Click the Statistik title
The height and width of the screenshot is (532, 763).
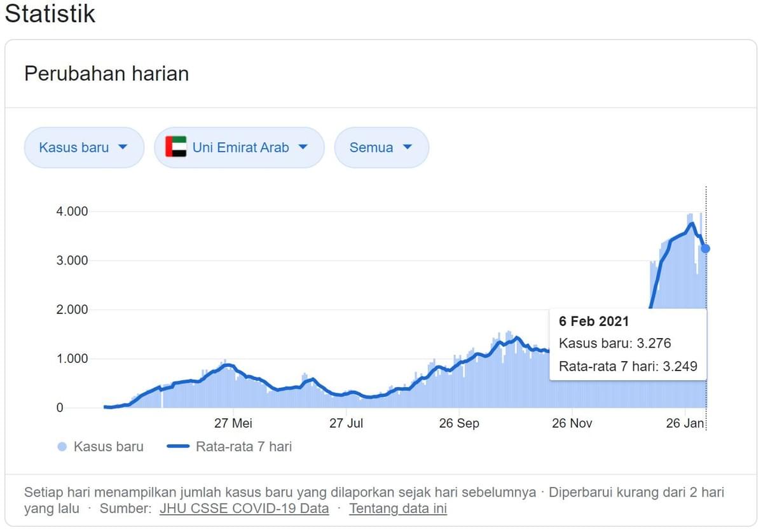50,13
